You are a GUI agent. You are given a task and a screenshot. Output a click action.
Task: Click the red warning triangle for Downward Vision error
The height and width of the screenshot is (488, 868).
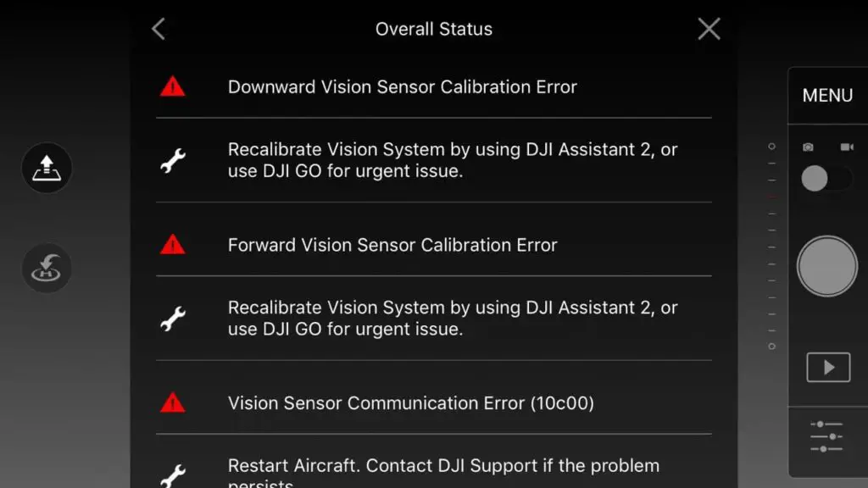[172, 86]
